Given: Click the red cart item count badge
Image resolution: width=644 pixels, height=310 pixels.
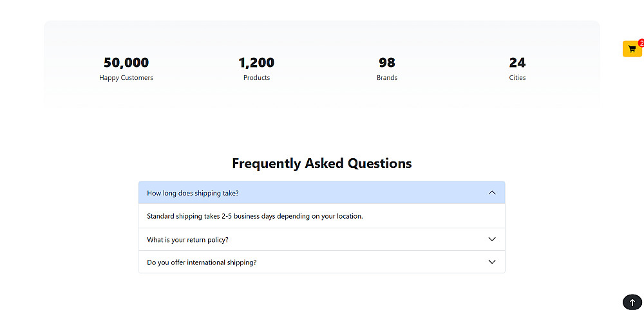Looking at the screenshot, I should 641,43.
